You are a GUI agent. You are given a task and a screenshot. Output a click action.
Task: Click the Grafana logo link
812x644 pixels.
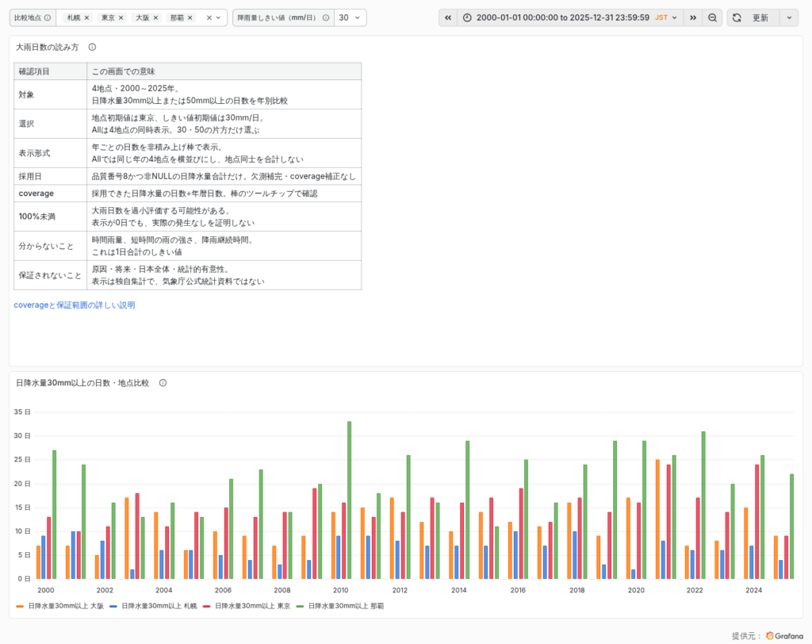[784, 636]
